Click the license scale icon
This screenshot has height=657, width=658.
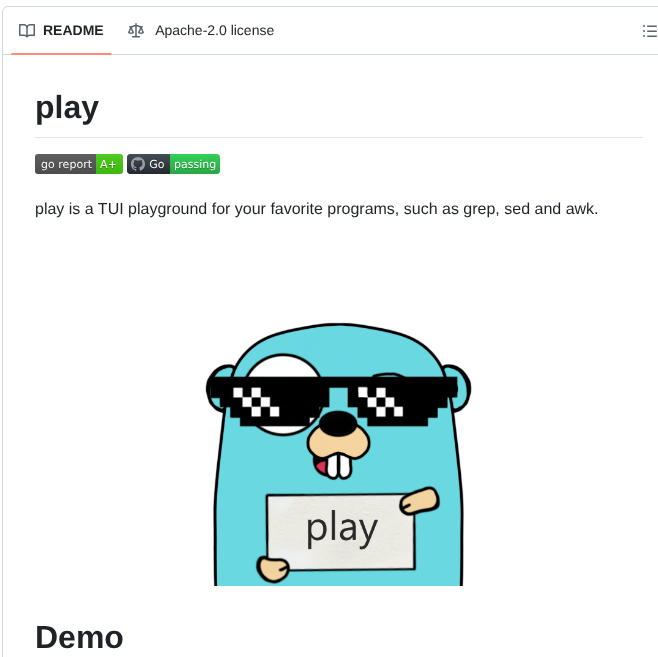pos(136,31)
